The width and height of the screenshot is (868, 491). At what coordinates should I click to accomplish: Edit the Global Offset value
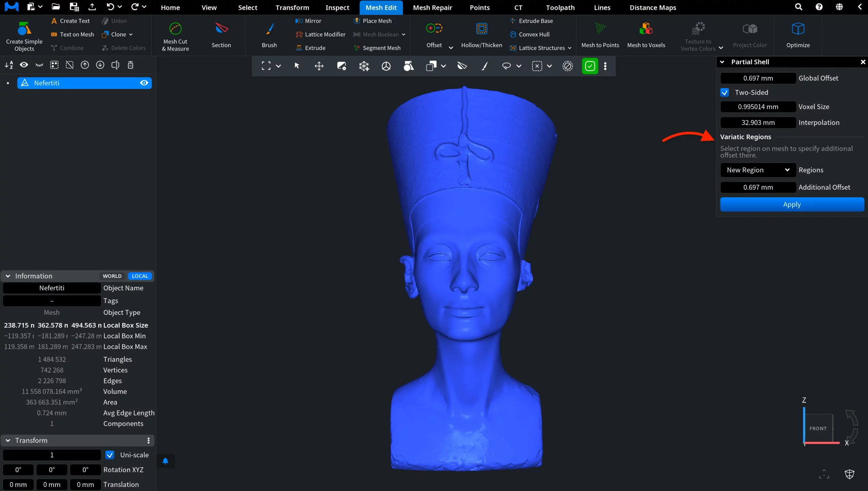tap(758, 78)
